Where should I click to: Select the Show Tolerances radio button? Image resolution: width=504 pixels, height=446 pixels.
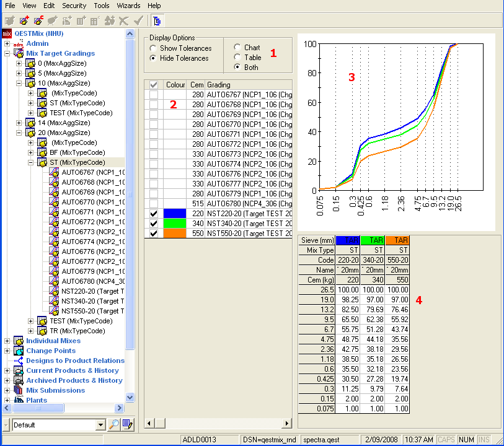154,48
